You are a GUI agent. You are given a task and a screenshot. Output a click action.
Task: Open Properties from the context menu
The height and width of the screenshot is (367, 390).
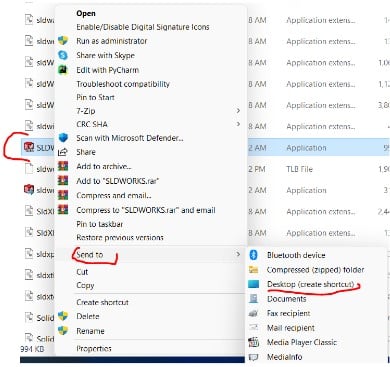(x=94, y=348)
